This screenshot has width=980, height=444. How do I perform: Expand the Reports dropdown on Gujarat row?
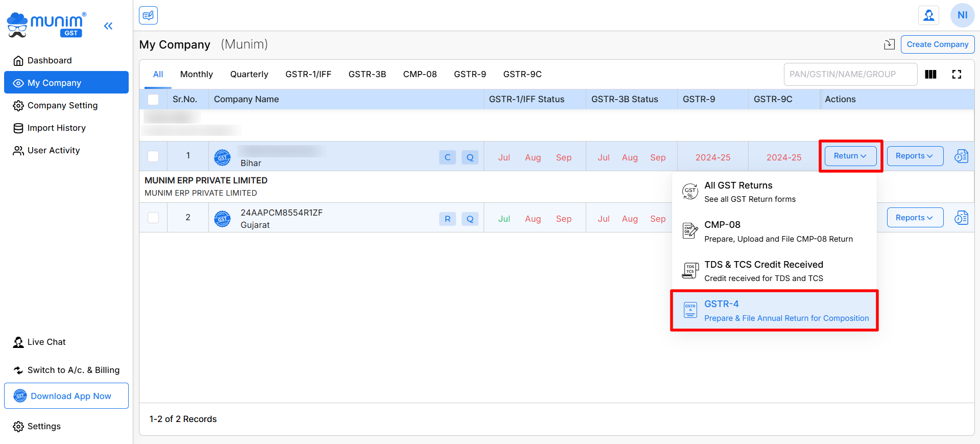(x=915, y=218)
